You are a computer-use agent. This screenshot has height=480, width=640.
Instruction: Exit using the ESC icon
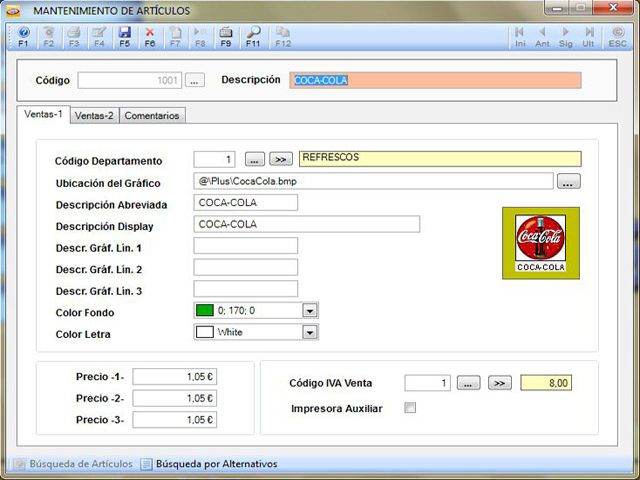[618, 37]
